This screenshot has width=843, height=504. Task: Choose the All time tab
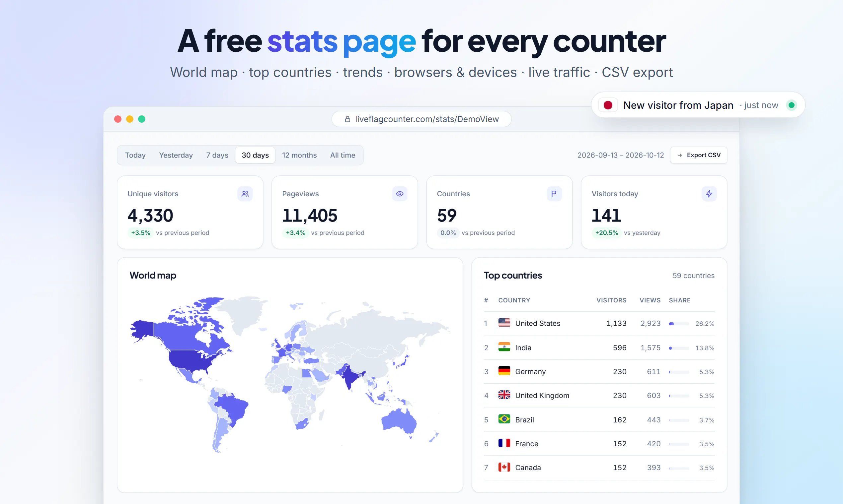[343, 155]
